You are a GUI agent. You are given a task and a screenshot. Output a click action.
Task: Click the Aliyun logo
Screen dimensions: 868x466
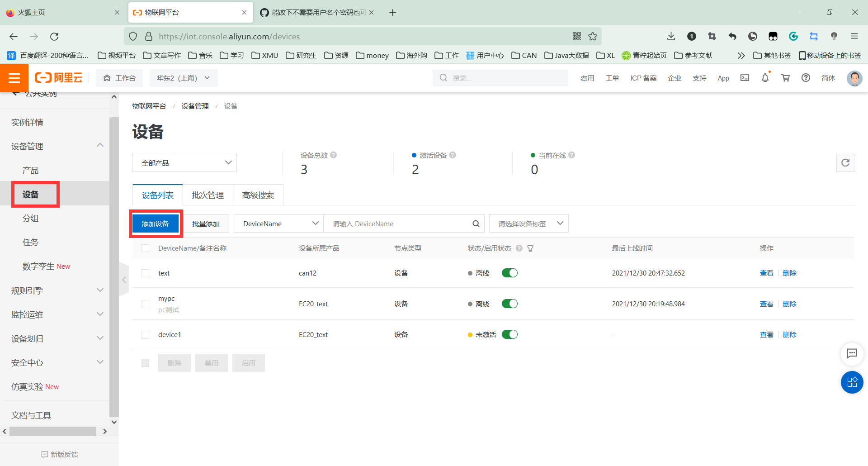pyautogui.click(x=59, y=78)
